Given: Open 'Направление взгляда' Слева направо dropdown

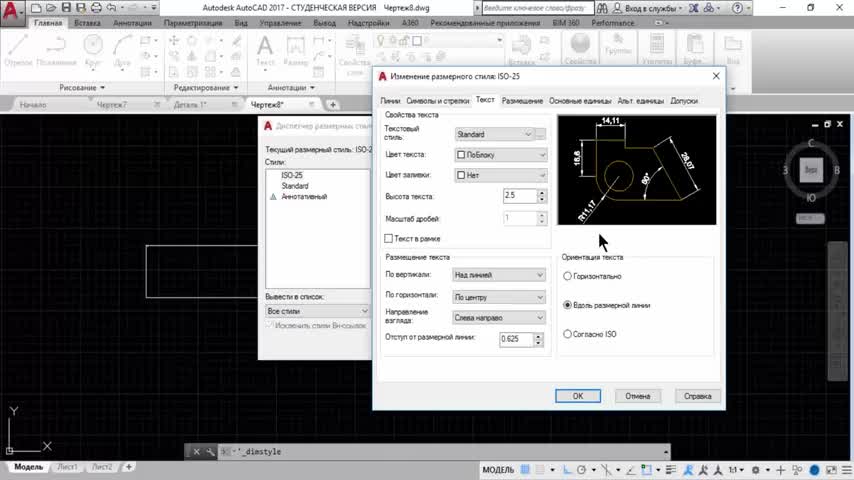Looking at the screenshot, I should point(499,318).
